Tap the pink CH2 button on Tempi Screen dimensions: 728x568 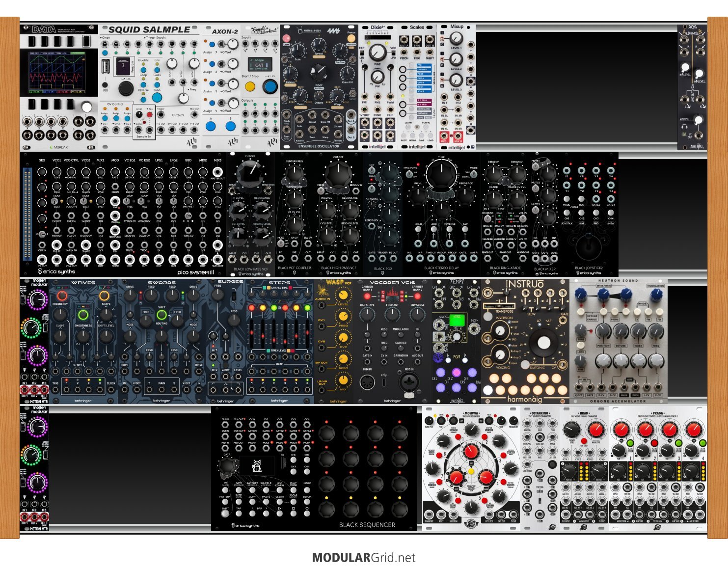click(x=457, y=373)
